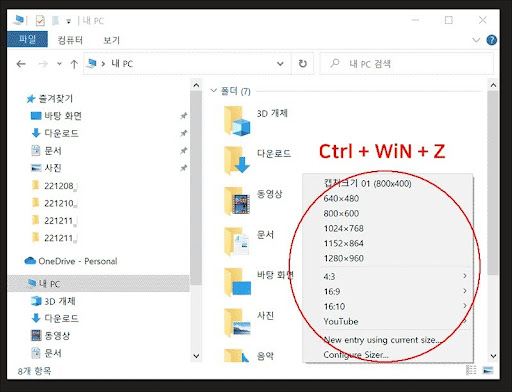The width and height of the screenshot is (512, 392).
Task: Expand the YouTube submenu
Action: click(x=388, y=321)
